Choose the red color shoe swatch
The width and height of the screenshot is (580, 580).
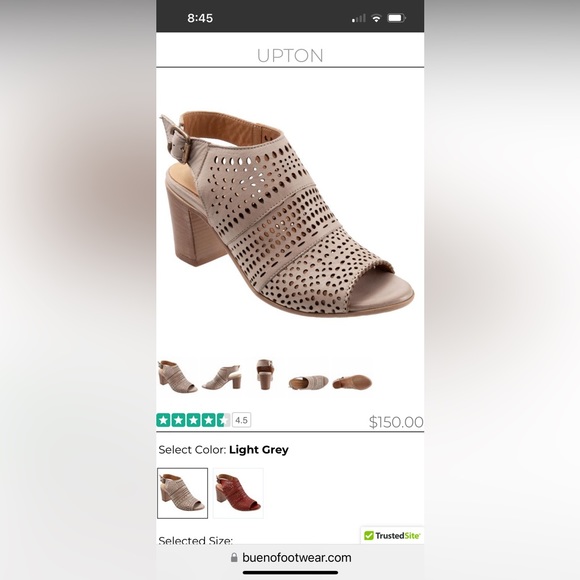[238, 493]
